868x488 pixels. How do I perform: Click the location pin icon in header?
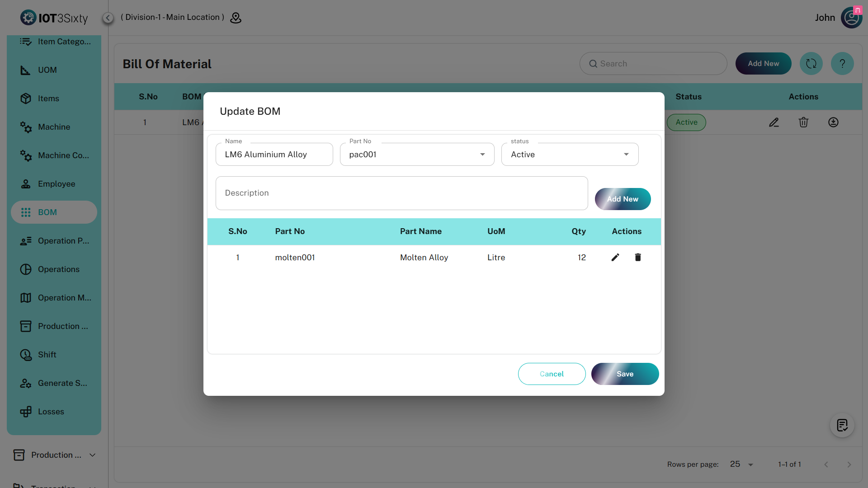236,18
